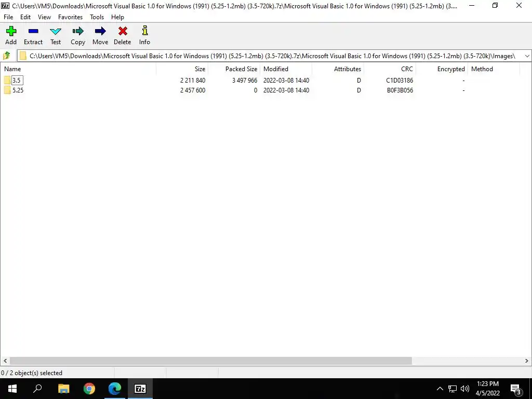
Task: Show hidden system tray icons
Action: pos(440,389)
